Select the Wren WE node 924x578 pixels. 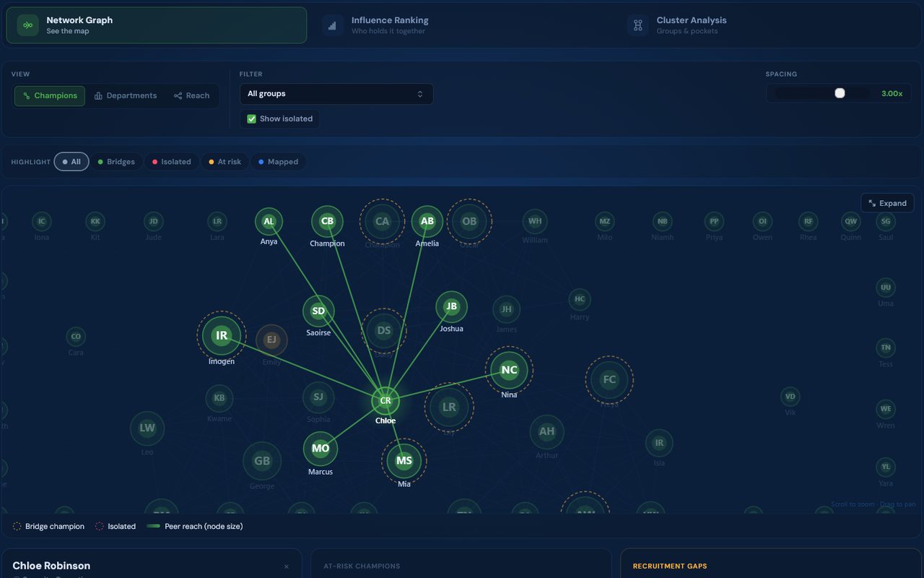point(886,409)
